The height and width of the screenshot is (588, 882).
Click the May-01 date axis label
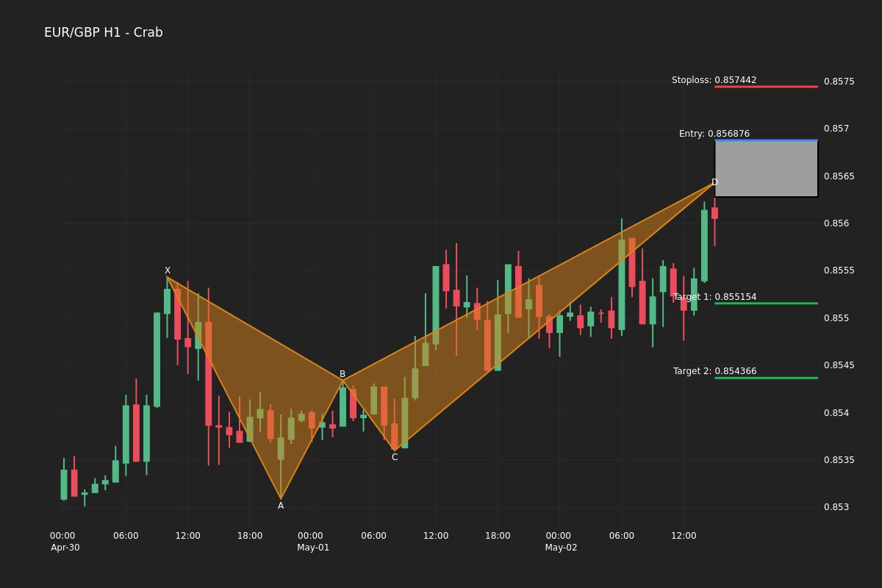coord(313,548)
